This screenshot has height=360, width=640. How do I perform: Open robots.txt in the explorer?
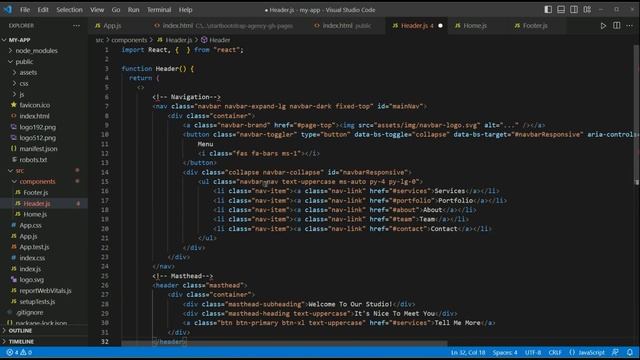pyautogui.click(x=44, y=160)
